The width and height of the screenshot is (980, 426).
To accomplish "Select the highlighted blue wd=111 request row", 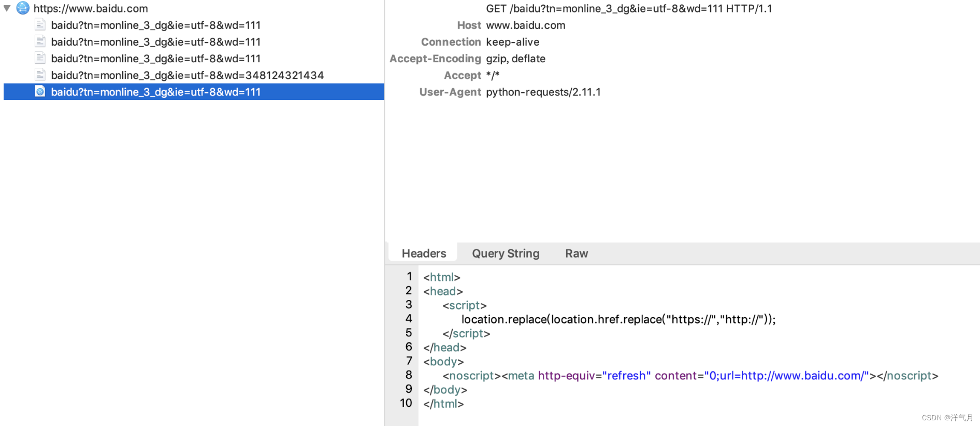I will coord(194,92).
